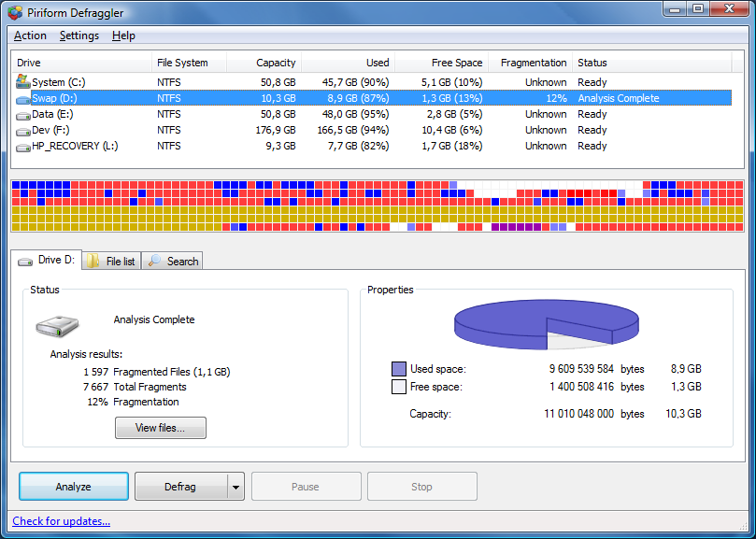Click the Used space color swatch
This screenshot has width=756, height=539.
pyautogui.click(x=399, y=369)
